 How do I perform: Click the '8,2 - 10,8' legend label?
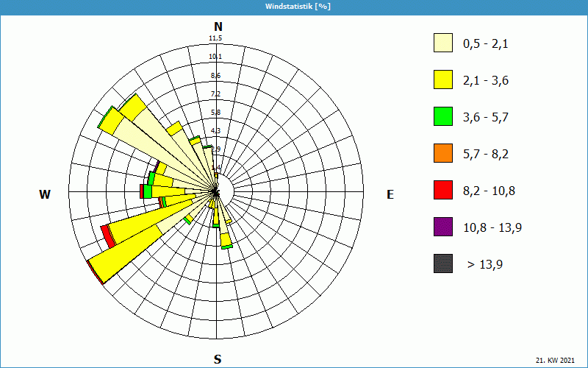click(489, 191)
